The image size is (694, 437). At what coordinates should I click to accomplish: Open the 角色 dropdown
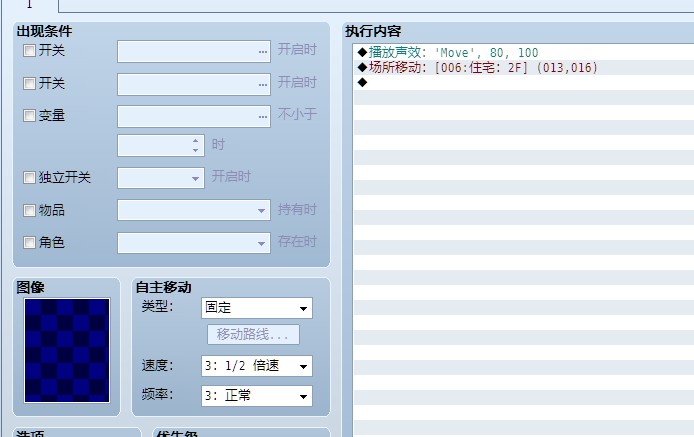pyautogui.click(x=262, y=243)
